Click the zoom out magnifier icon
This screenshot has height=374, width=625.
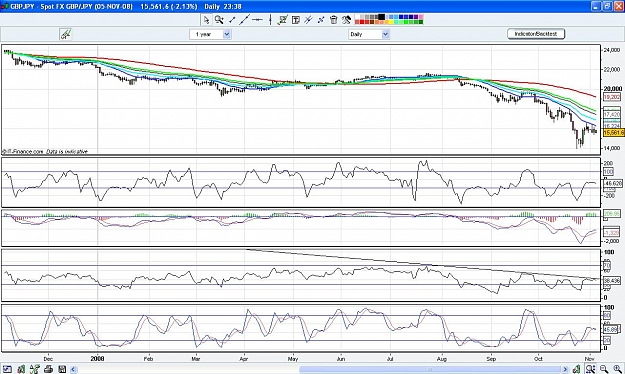tap(604, 369)
